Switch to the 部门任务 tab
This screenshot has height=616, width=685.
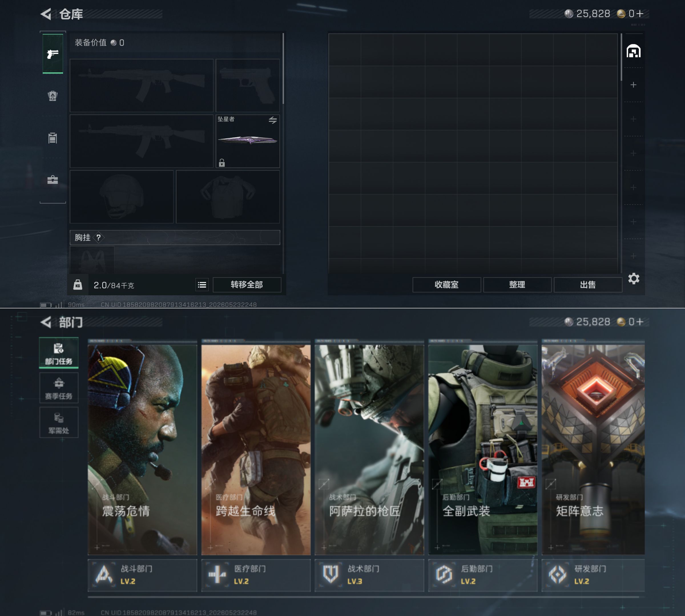[59, 353]
